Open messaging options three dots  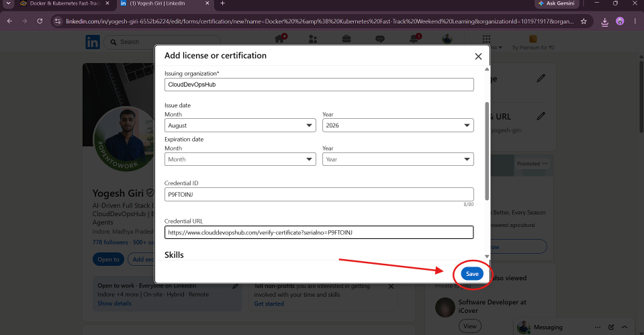[598, 327]
